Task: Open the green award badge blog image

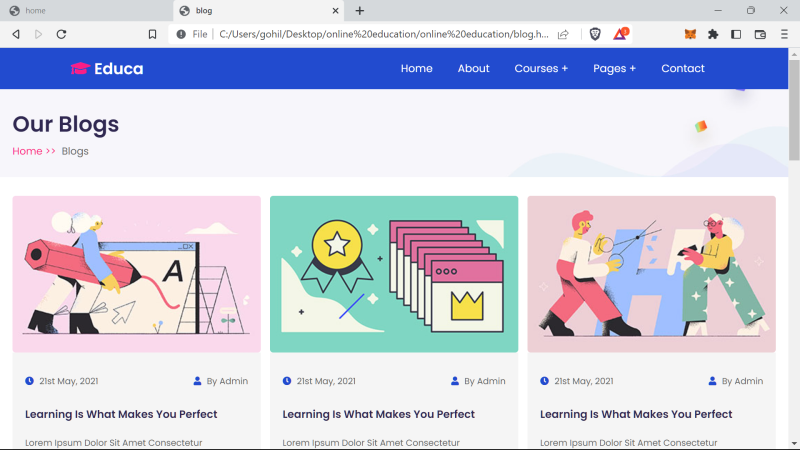Action: click(x=394, y=274)
